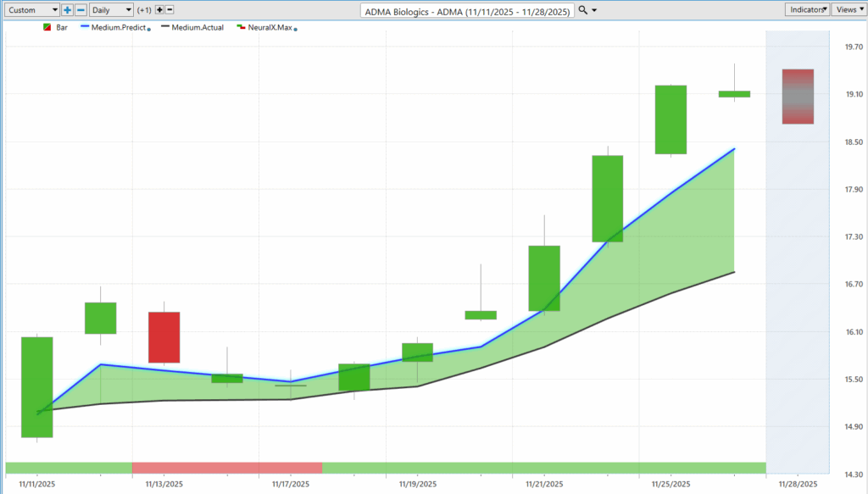The height and width of the screenshot is (494, 868).
Task: Click the ADMA Biologics symbol title box
Action: pos(468,11)
